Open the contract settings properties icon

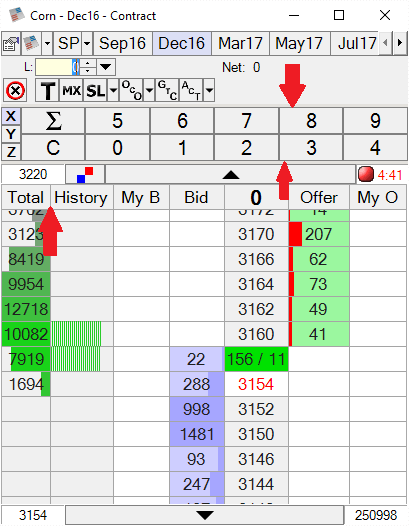coord(11,44)
